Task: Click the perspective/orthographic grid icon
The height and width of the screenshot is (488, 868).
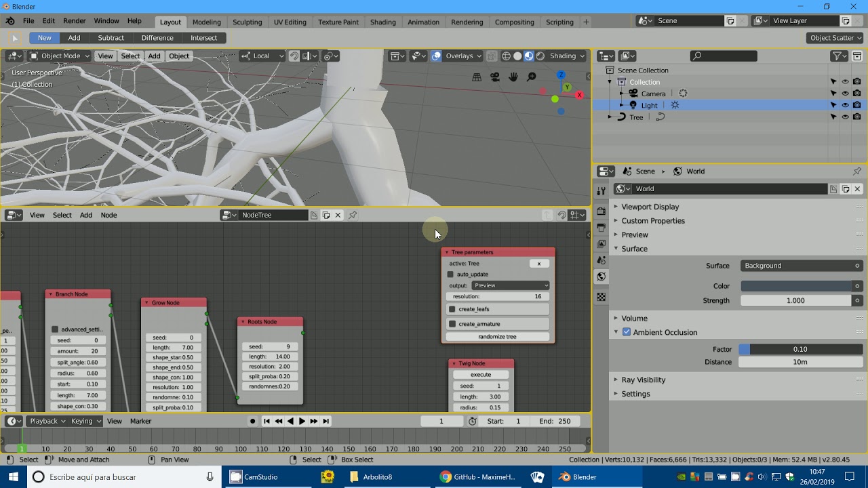Action: (477, 77)
